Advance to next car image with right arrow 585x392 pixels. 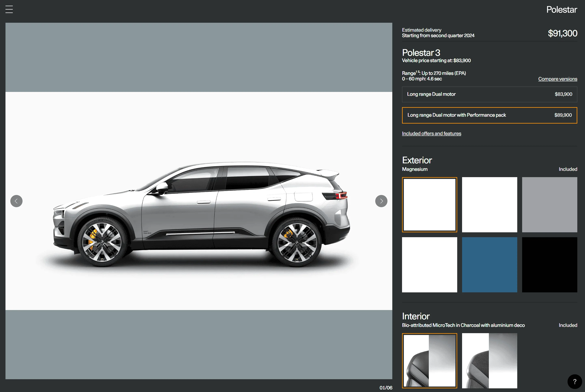[x=381, y=201]
